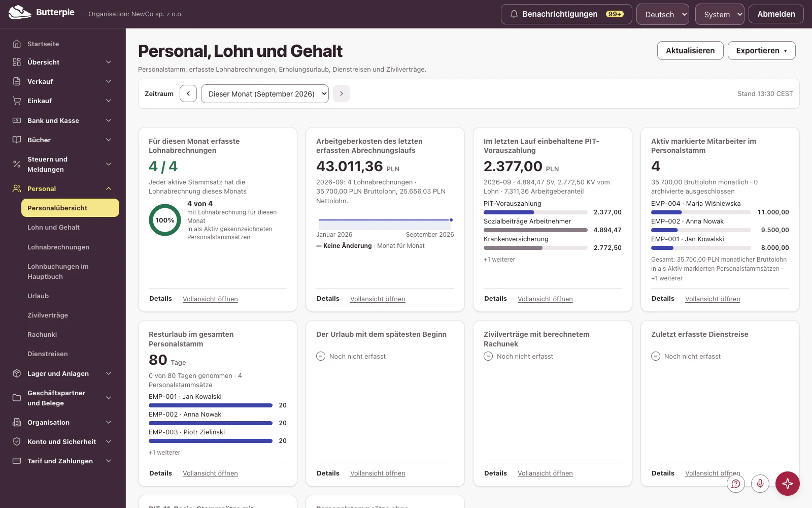Screen dimensions: 812x508
Task: Open the Zeitraum month selector
Action: (x=265, y=93)
